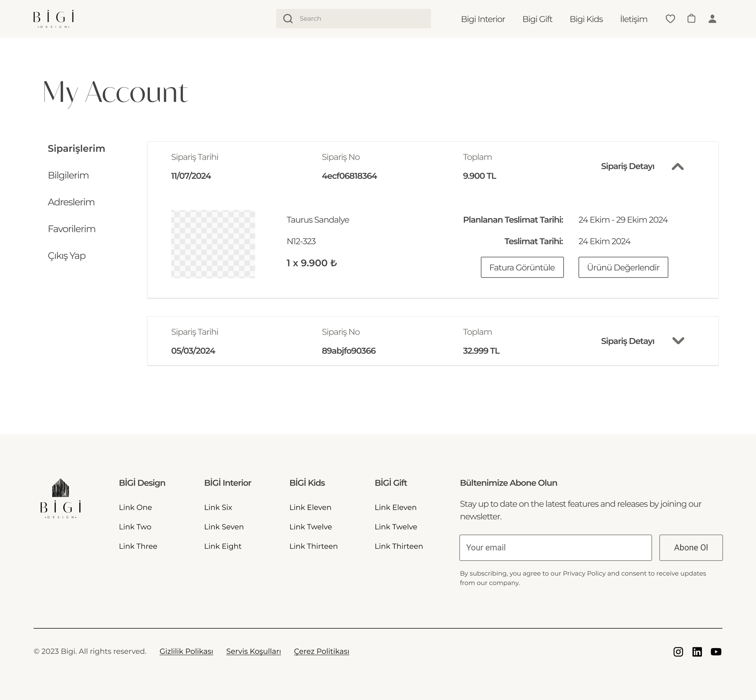
Task: Open the wishlist heart icon
Action: click(x=670, y=18)
